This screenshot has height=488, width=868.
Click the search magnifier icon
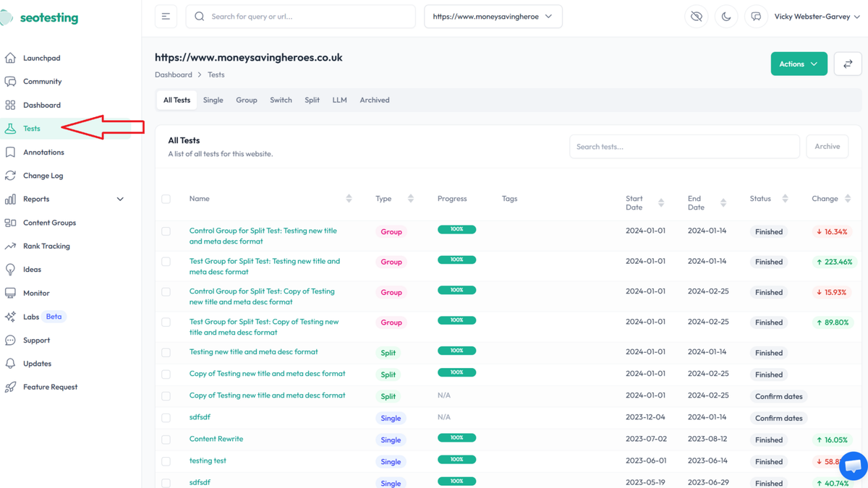(x=200, y=17)
